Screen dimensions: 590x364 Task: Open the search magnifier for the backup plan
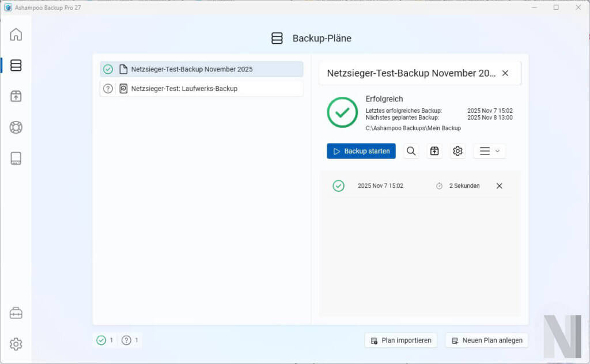tap(411, 151)
